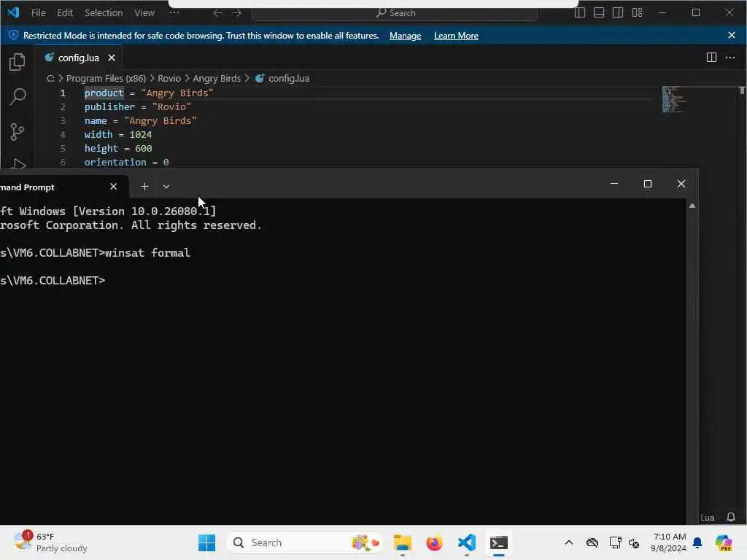Click the winsat formal command text
This screenshot has height=560, width=747.
(147, 253)
